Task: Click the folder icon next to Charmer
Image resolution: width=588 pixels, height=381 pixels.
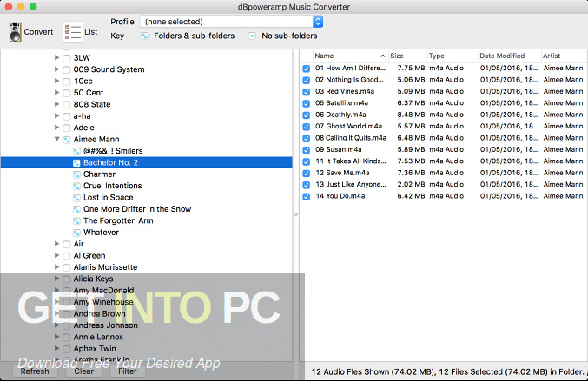Action: pos(76,174)
